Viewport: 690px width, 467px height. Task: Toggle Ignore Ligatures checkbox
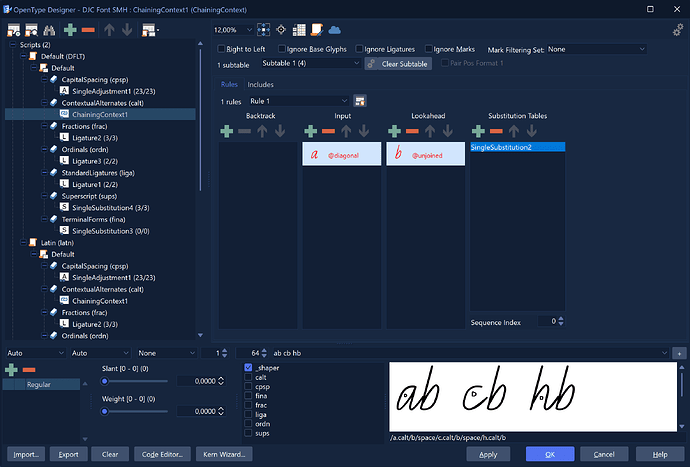[359, 49]
